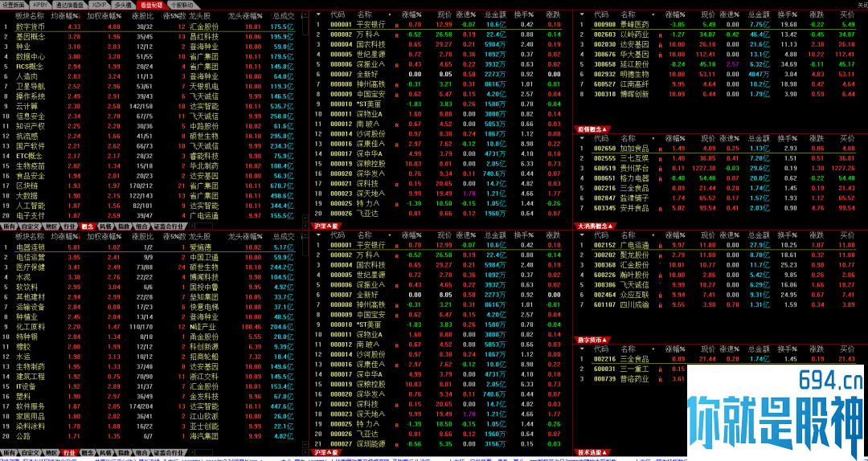Open bottom middle 沪深A股 panel selector tab
The width and height of the screenshot is (868, 461).
click(x=326, y=452)
